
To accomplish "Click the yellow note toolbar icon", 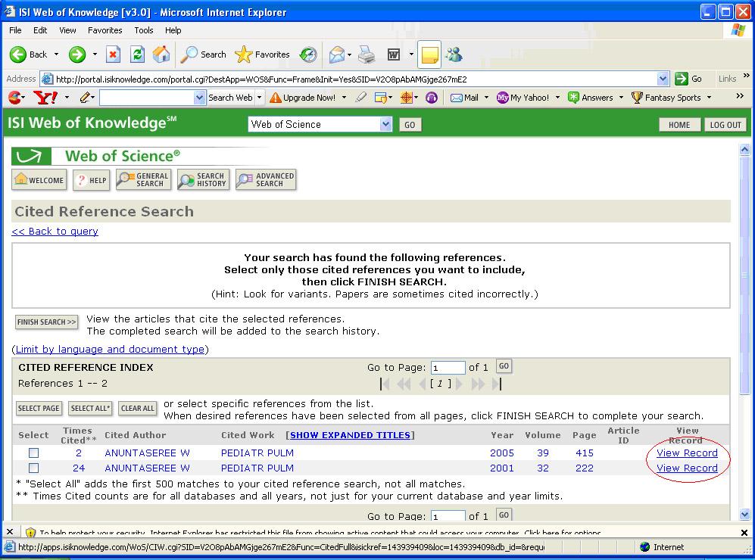I will pos(429,54).
